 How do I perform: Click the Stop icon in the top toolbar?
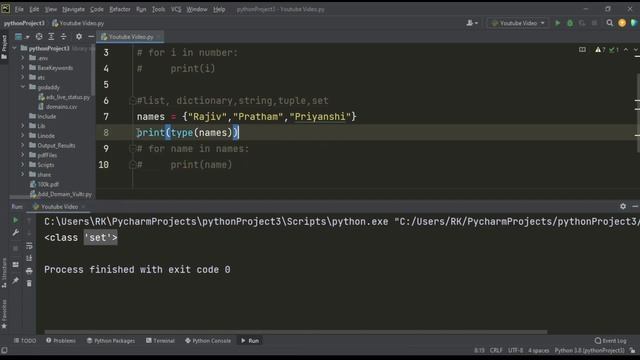[x=595, y=23]
